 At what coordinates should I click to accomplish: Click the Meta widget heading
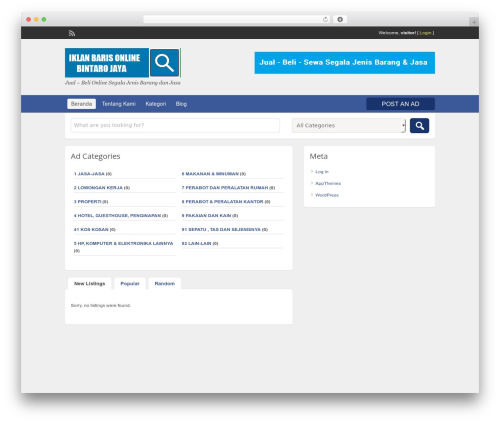319,156
